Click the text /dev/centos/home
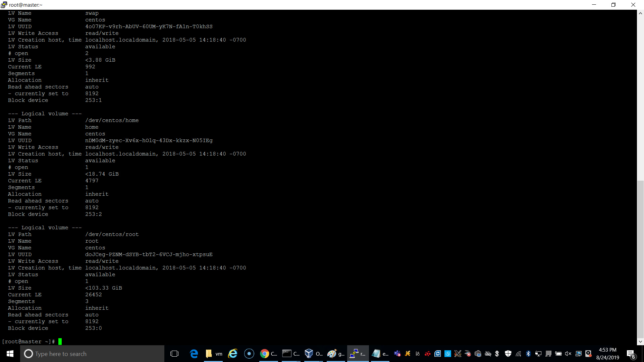644x362 pixels. [112, 120]
